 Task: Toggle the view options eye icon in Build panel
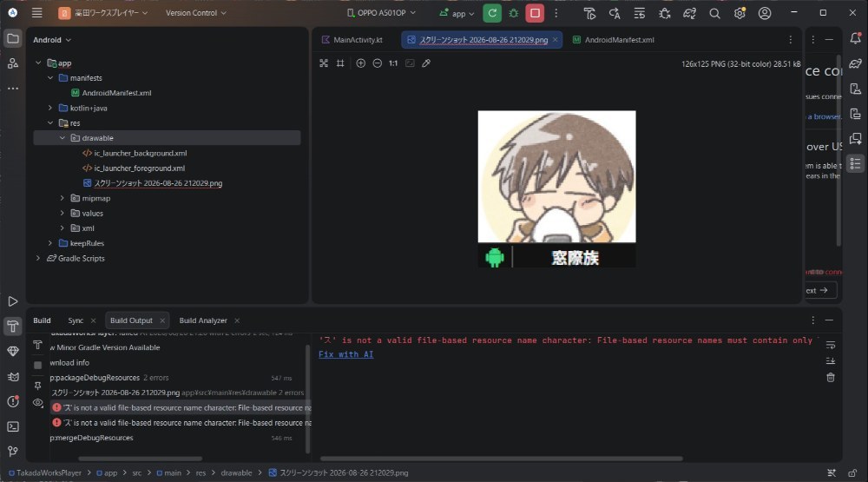pos(37,403)
